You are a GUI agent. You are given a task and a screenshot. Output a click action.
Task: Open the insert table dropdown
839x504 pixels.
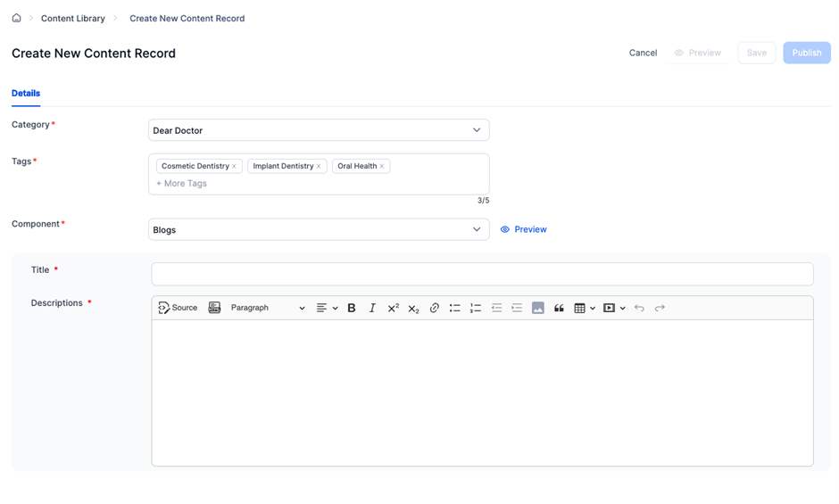[x=585, y=308]
